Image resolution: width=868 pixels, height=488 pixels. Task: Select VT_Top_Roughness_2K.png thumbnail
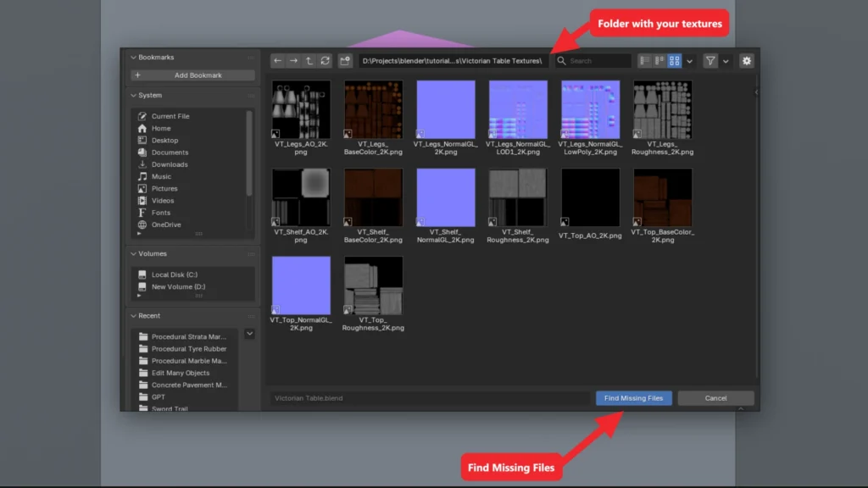click(373, 286)
